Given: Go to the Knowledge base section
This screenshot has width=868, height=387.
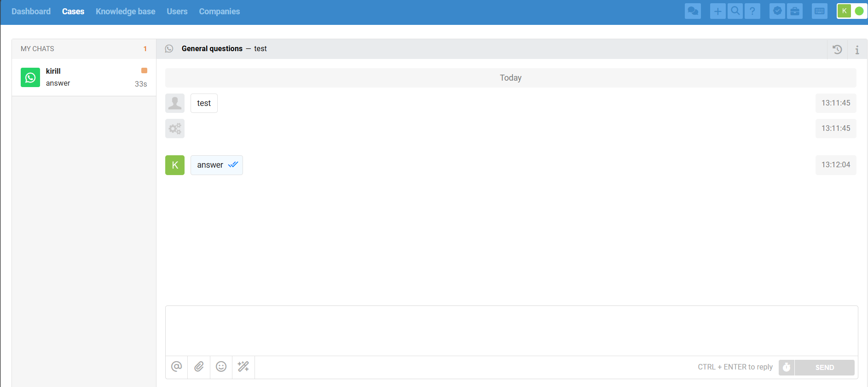Looking at the screenshot, I should [125, 12].
